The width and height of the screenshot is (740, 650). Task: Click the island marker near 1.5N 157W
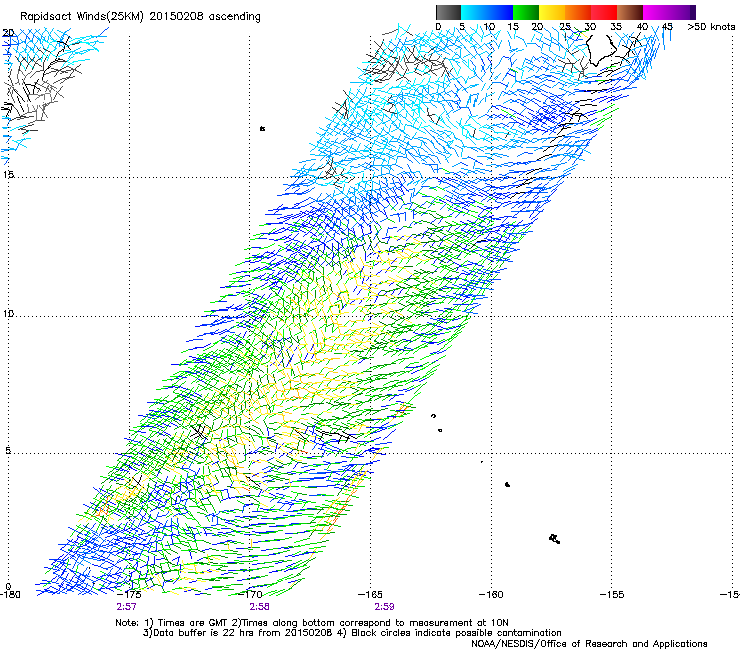coord(555,539)
